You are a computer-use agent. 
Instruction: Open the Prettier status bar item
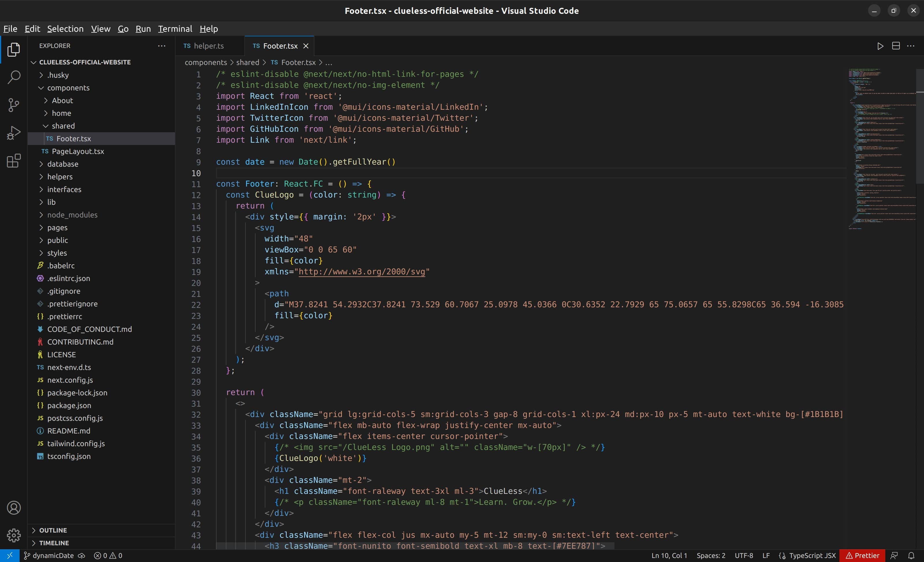tap(862, 555)
